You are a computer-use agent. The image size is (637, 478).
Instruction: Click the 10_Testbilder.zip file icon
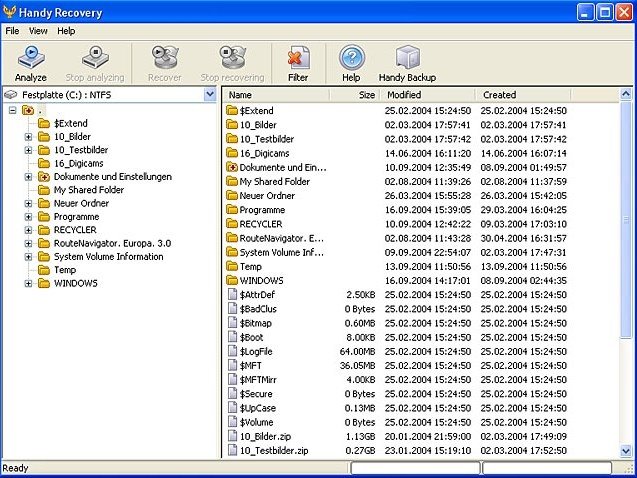click(x=232, y=450)
